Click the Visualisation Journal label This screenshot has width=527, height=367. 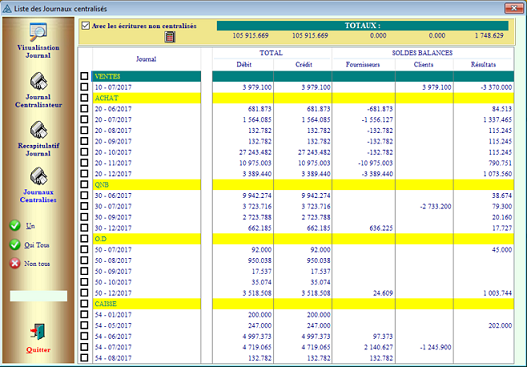tap(38, 51)
